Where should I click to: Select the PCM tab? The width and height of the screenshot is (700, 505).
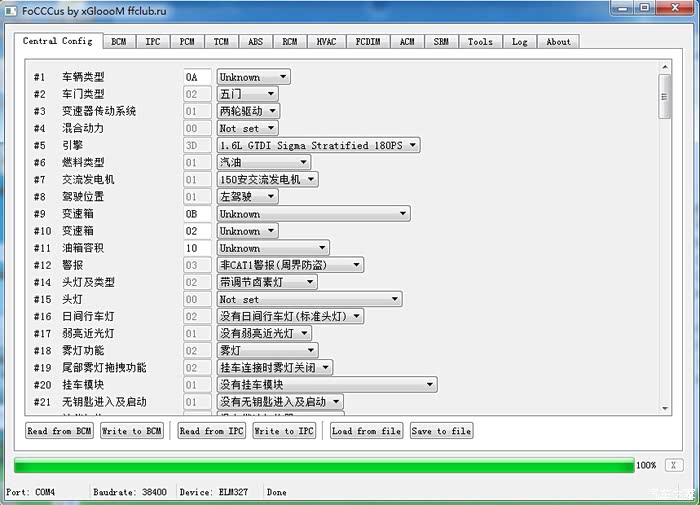coord(187,42)
